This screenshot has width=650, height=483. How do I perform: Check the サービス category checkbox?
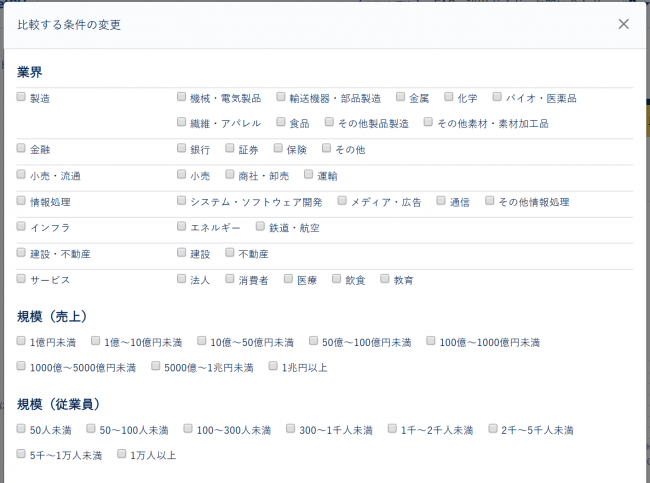click(x=21, y=279)
